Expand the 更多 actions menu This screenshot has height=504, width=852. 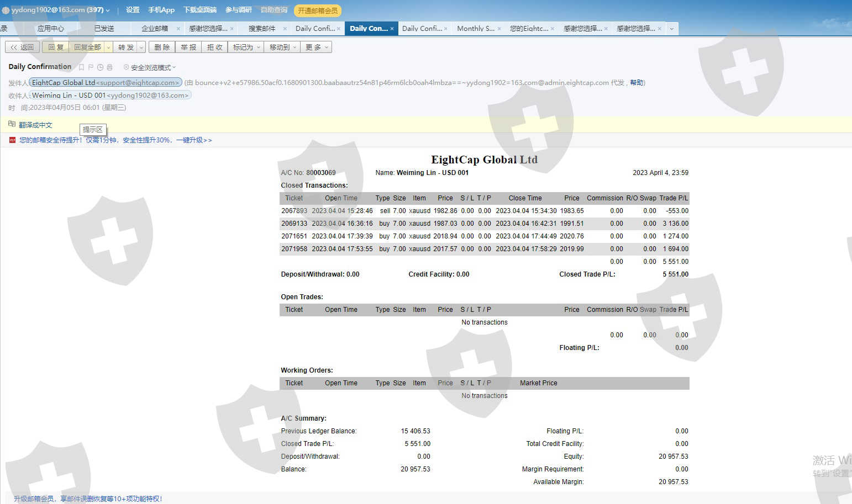317,47
